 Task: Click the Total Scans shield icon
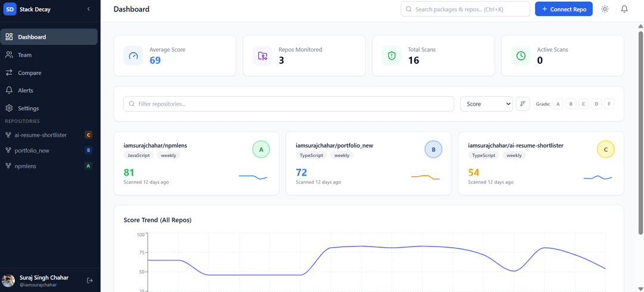tap(392, 56)
